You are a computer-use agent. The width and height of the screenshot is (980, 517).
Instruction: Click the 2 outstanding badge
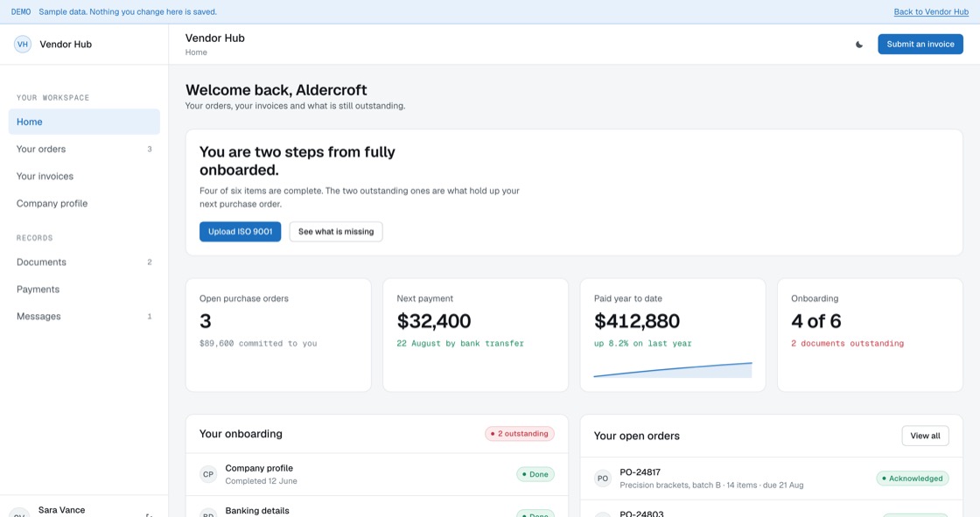pos(520,434)
